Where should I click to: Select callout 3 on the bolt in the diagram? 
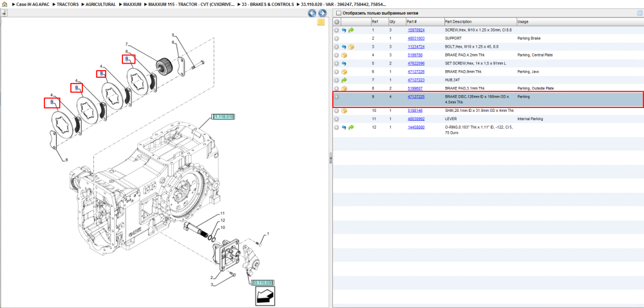[x=213, y=284]
